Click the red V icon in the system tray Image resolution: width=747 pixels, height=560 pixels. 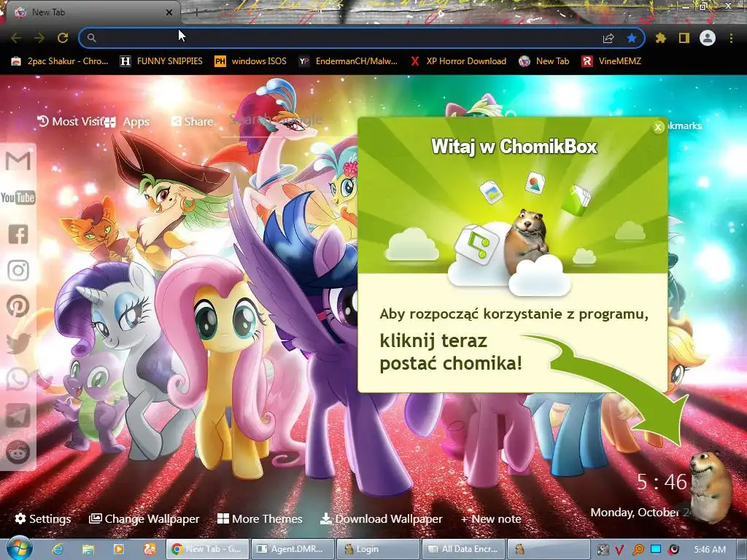tap(619, 550)
